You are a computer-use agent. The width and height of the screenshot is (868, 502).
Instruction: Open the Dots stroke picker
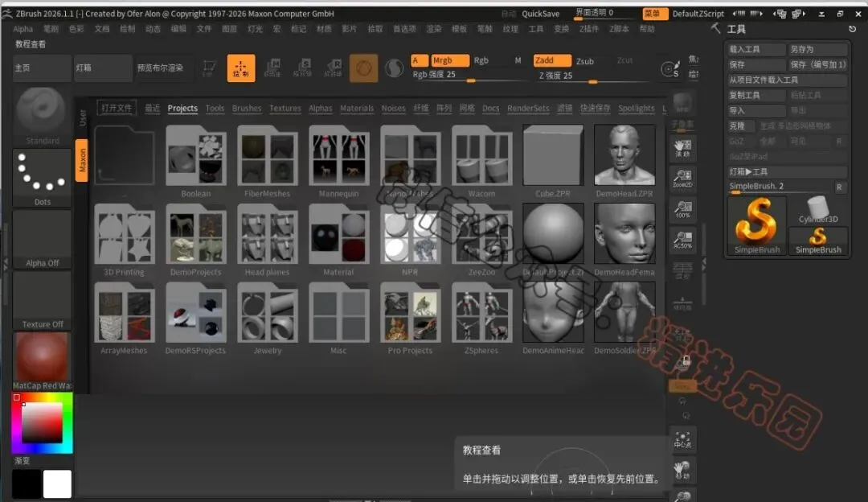click(x=42, y=178)
